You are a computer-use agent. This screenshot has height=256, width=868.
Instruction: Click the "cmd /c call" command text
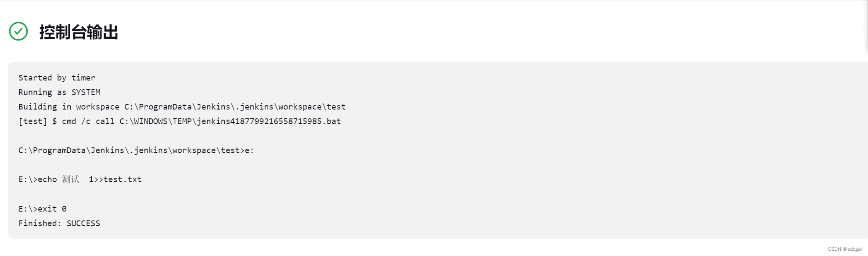[88, 121]
